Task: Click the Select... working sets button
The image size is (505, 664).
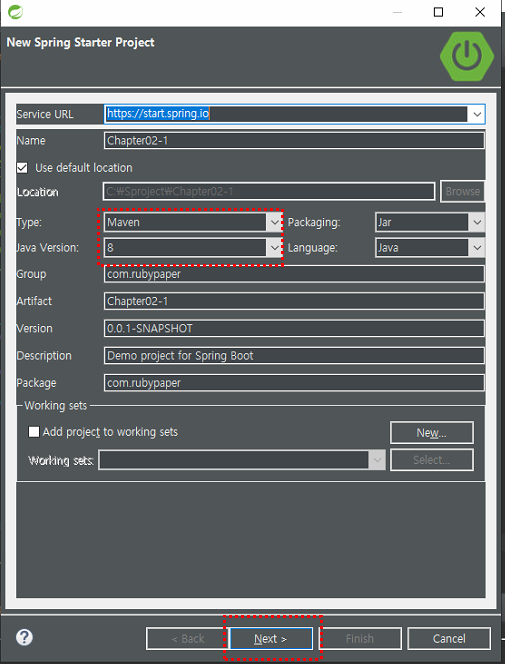Action: point(432,460)
